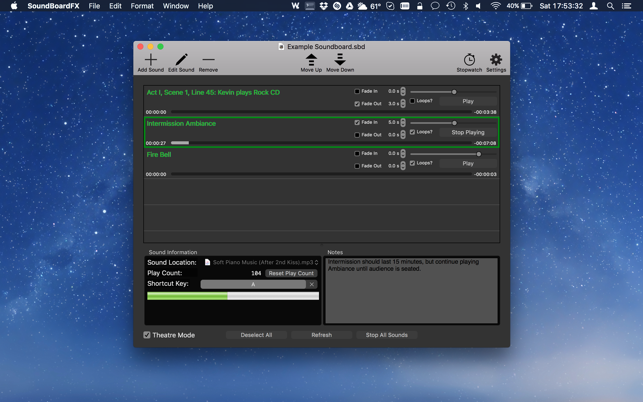Open Edit Sound pencil tool
Viewport: 643px width, 402px height.
pyautogui.click(x=181, y=60)
